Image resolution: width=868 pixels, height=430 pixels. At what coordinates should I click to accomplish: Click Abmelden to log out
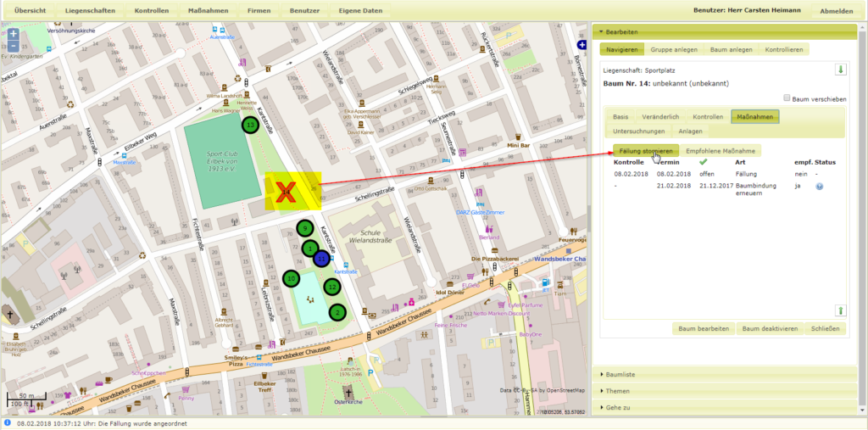pyautogui.click(x=837, y=12)
